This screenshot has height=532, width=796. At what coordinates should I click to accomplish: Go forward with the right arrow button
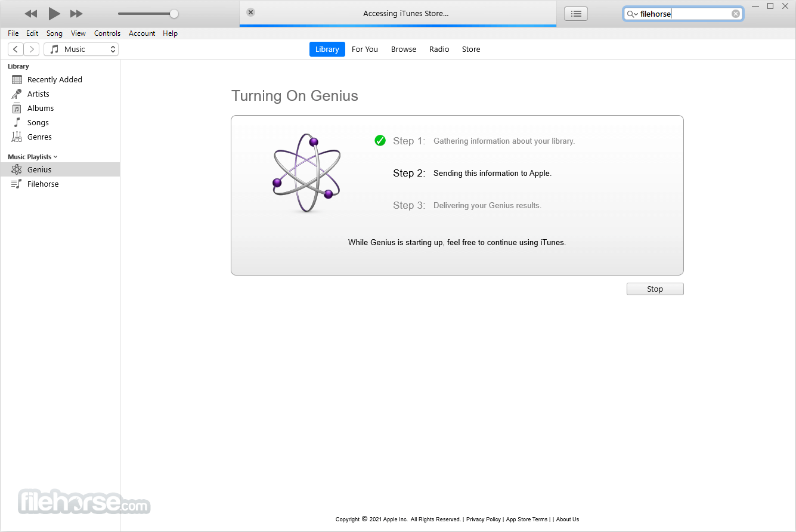[x=32, y=50]
